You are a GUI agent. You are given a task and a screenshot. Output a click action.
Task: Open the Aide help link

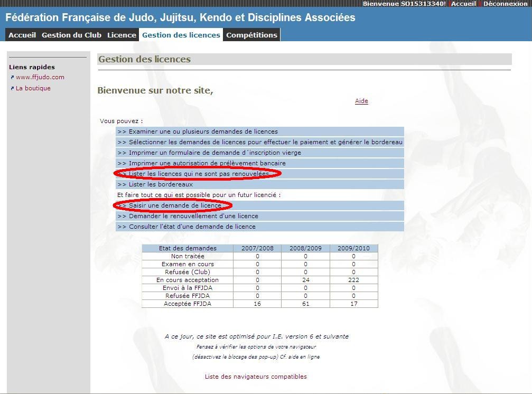pos(361,101)
